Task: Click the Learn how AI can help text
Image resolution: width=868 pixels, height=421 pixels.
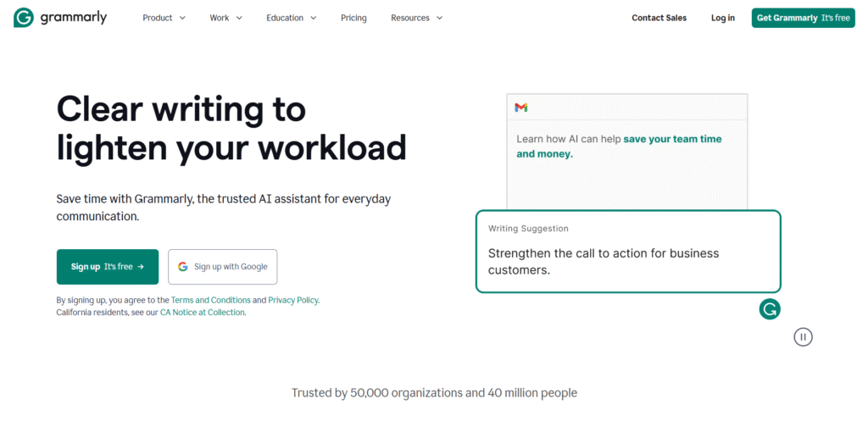Action: [569, 139]
